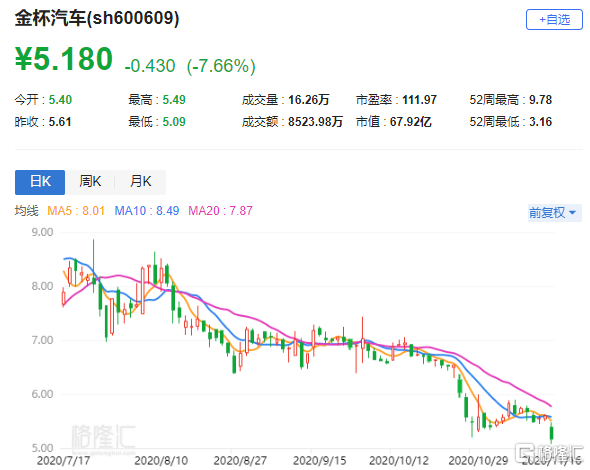
Task: Click current price ¥5.180
Action: pos(64,59)
